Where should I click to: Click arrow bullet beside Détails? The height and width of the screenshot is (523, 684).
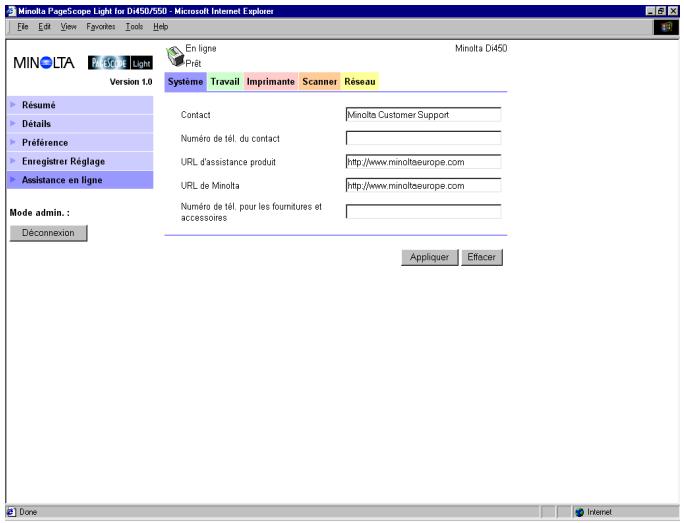click(13, 123)
